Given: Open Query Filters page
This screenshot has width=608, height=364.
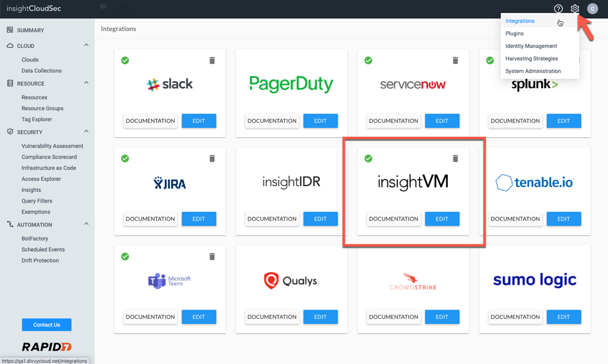Looking at the screenshot, I should tap(37, 201).
